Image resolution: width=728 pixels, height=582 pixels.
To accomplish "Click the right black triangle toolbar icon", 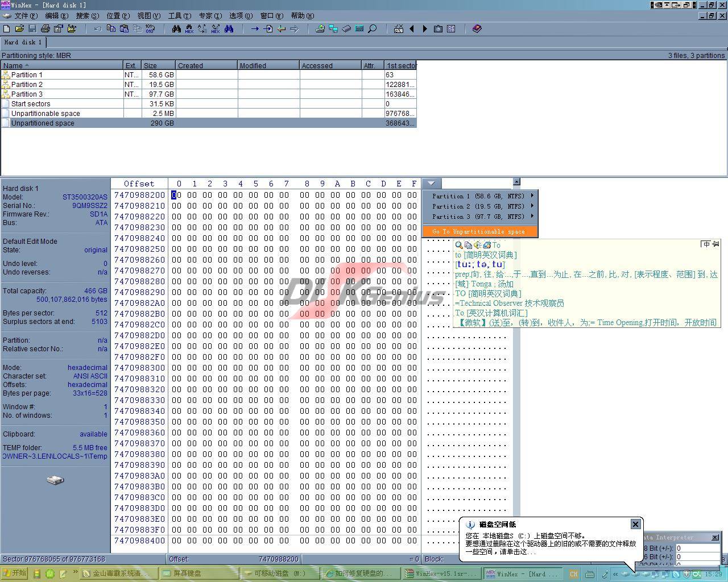I will tap(425, 28).
